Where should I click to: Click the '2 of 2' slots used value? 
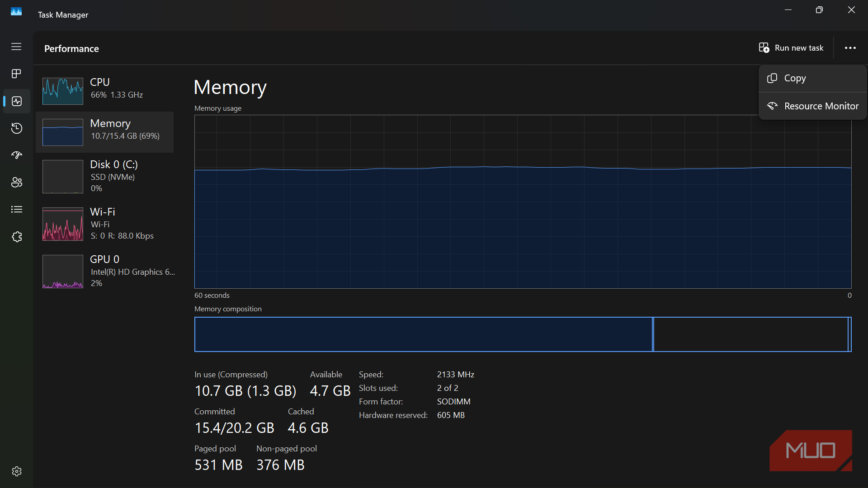click(448, 388)
